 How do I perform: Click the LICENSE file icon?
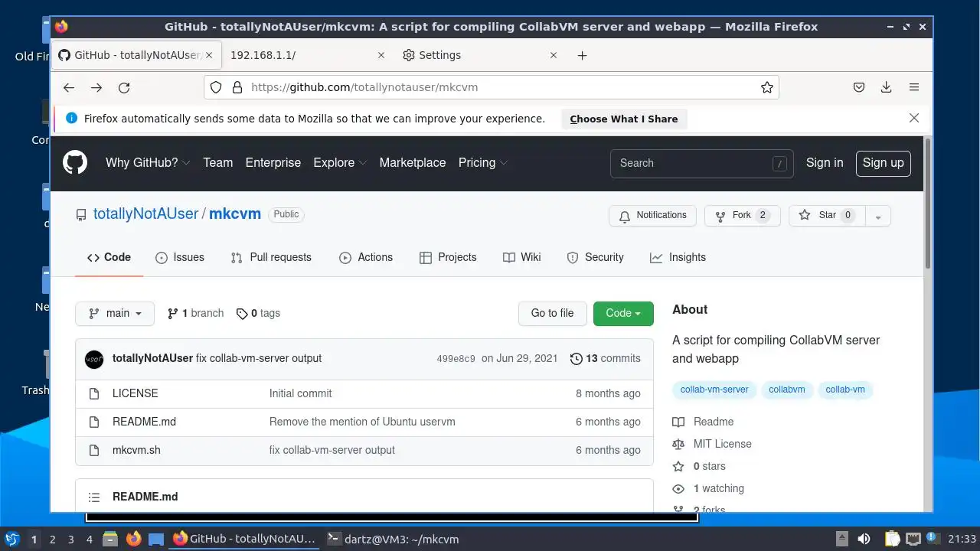click(x=94, y=393)
